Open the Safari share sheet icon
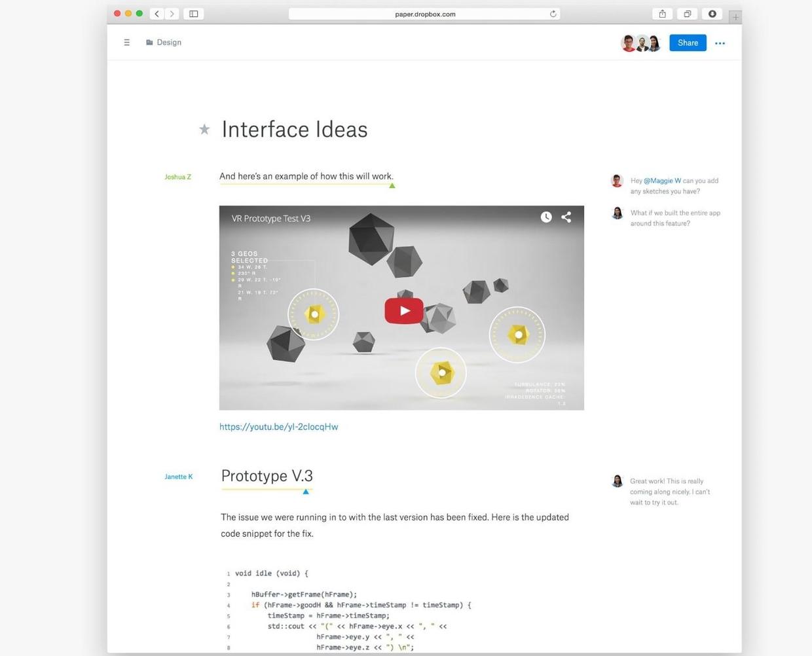This screenshot has height=656, width=812. click(662, 14)
